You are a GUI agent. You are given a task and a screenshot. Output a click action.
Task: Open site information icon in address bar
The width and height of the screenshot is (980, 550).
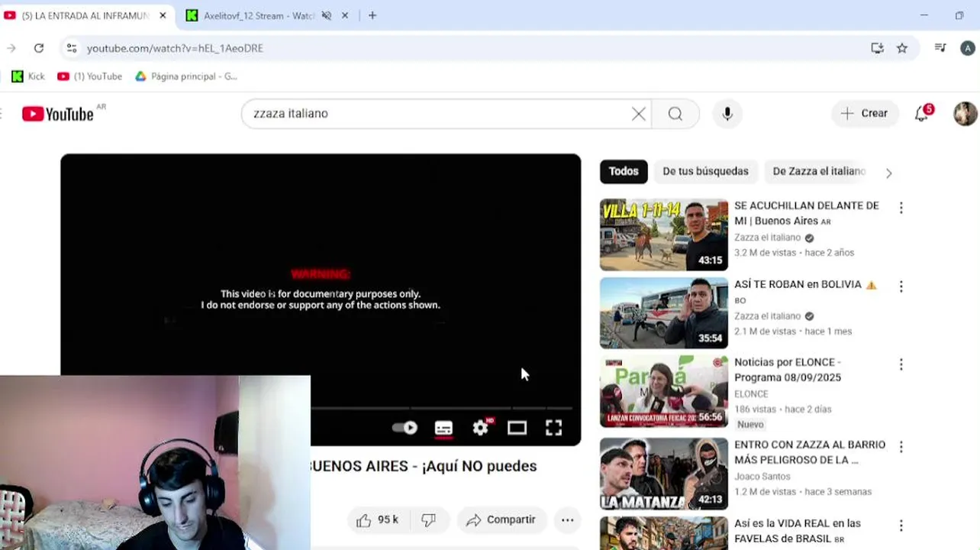point(71,48)
